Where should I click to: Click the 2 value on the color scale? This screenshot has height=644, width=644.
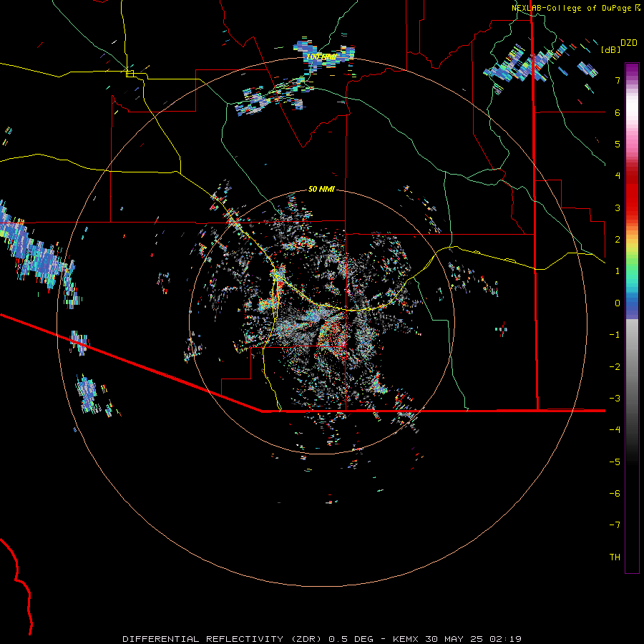618,240
